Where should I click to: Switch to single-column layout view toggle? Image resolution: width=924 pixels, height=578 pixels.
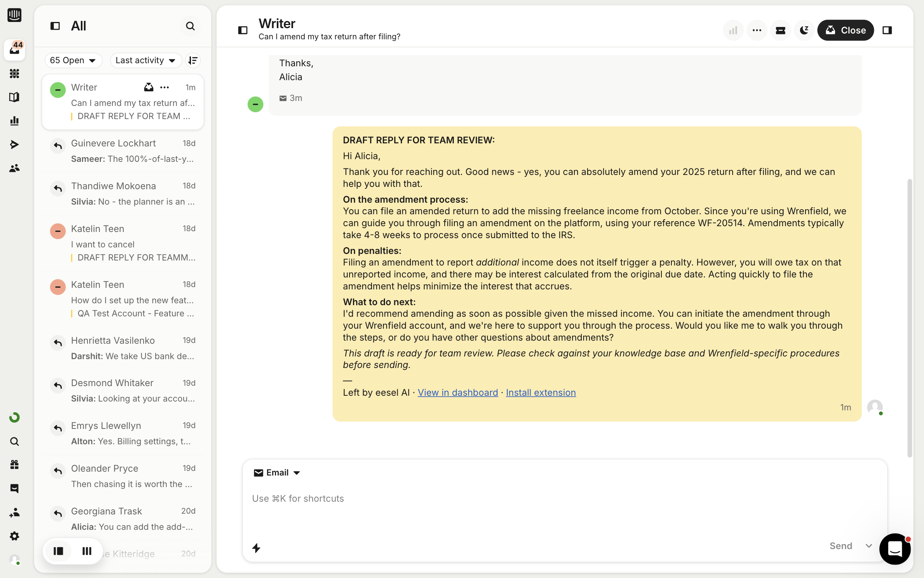pos(59,551)
